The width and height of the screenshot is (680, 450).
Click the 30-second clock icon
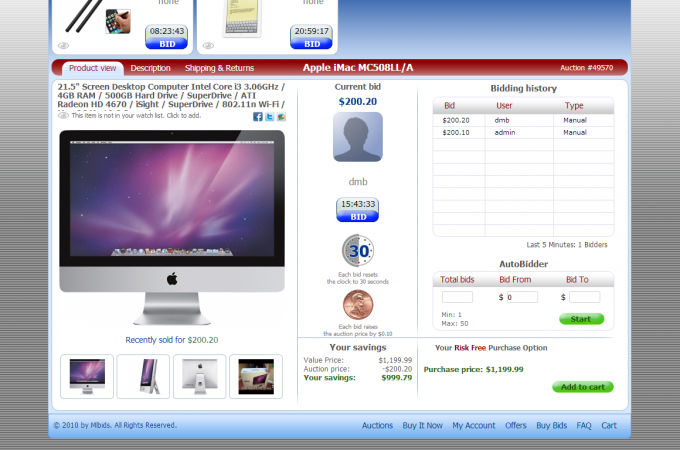click(x=358, y=251)
